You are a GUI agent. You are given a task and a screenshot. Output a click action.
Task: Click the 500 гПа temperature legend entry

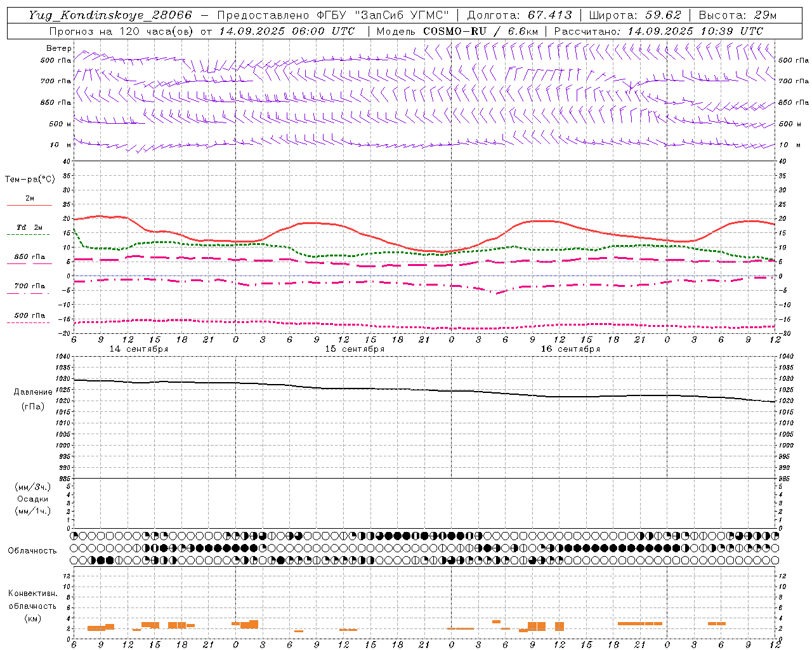click(30, 315)
